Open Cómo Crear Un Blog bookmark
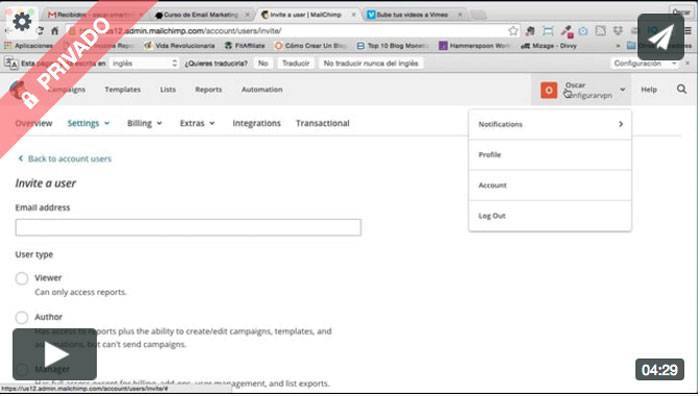 [311, 46]
